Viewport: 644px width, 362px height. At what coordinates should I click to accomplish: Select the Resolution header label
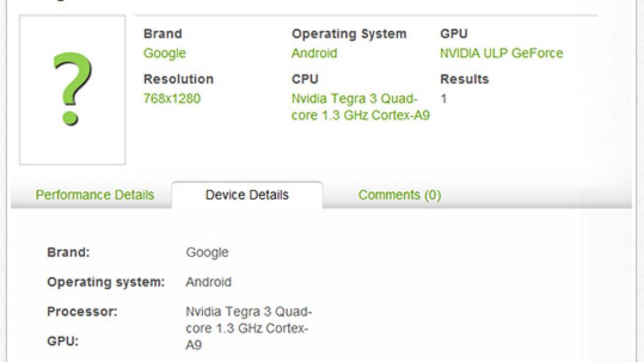pos(179,79)
